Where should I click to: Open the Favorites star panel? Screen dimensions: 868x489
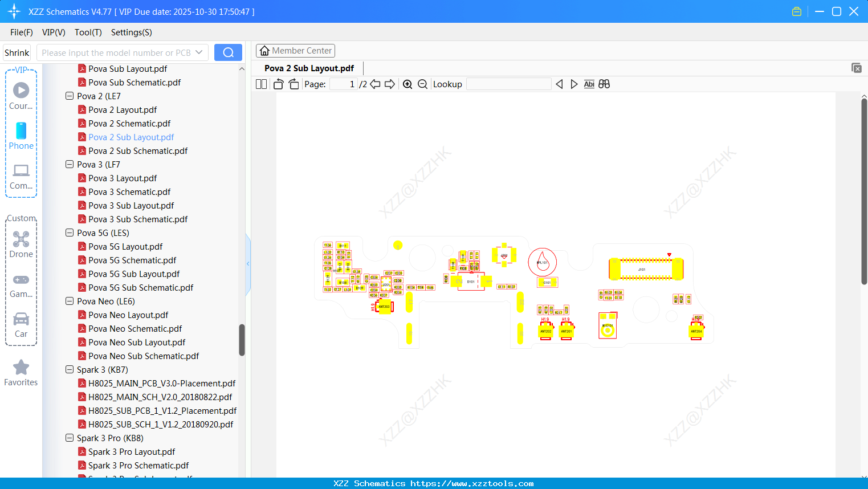point(21,368)
